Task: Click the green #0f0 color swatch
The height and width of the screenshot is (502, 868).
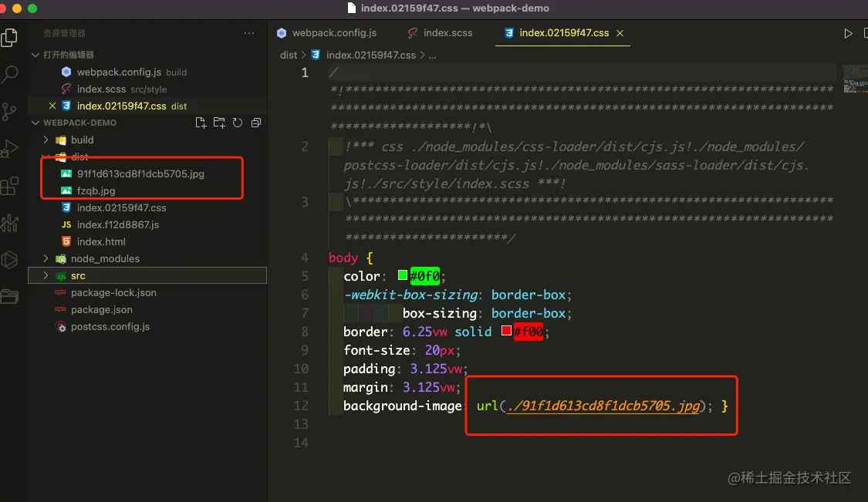Action: pos(403,275)
